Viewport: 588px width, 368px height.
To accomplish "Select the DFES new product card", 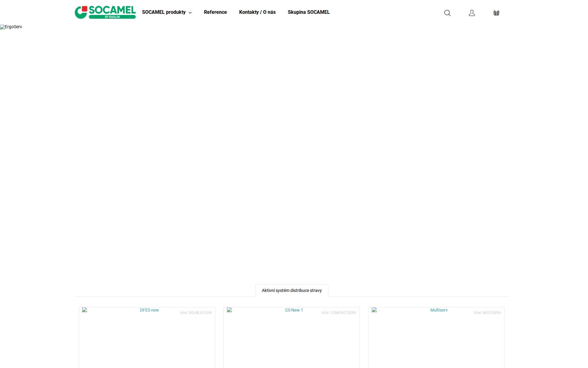I will point(147,337).
